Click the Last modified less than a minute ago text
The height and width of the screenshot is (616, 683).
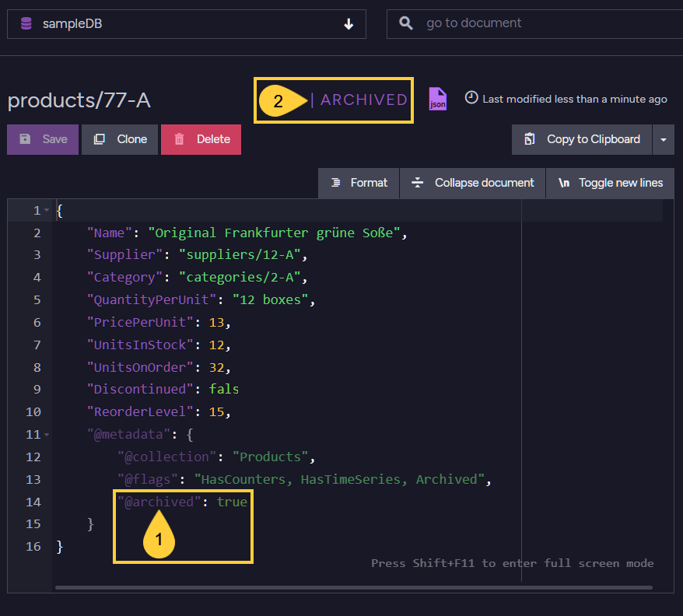[x=575, y=100]
